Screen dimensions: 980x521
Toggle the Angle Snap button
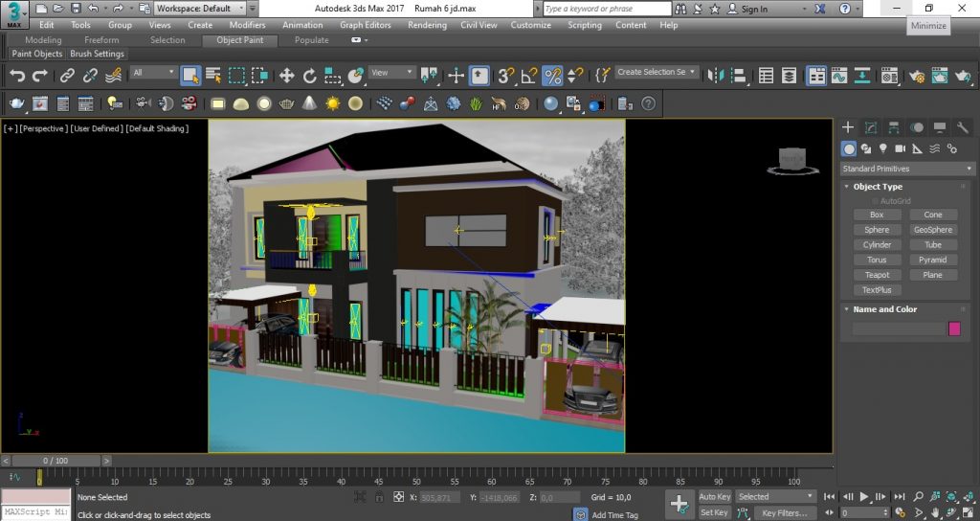click(x=528, y=76)
